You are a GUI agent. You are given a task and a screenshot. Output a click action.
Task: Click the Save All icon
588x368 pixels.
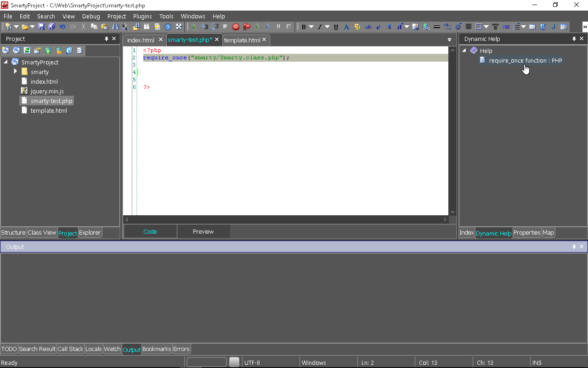(51, 27)
